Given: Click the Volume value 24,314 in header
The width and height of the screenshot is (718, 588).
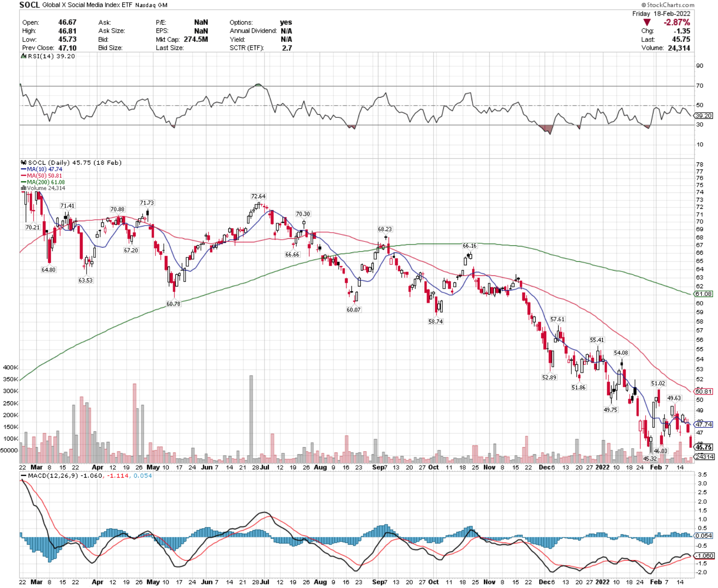Looking at the screenshot, I should [679, 48].
